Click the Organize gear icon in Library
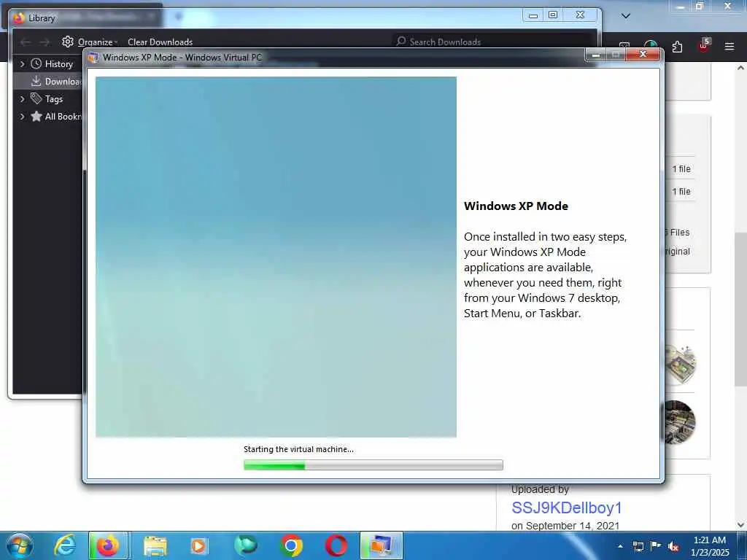Image resolution: width=747 pixels, height=560 pixels. (68, 42)
